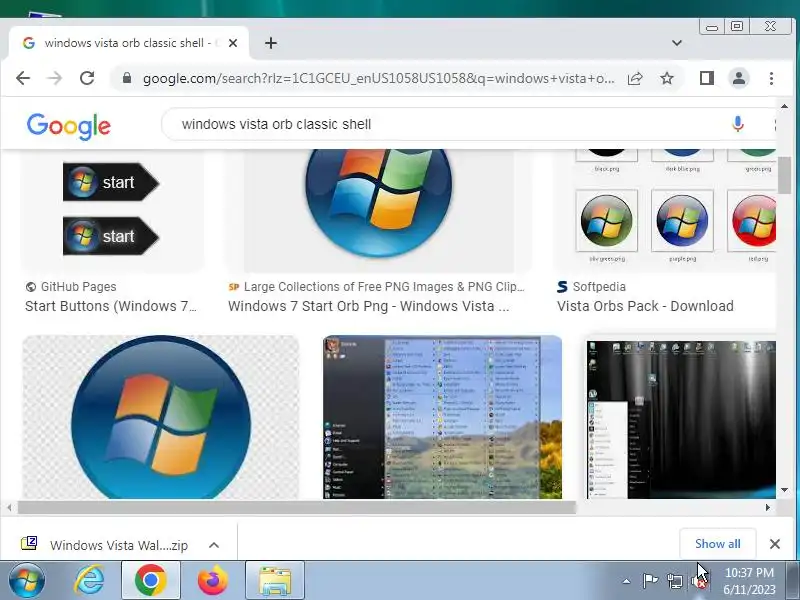This screenshot has height=600, width=800.
Task: Open the classic start menu screenshot thumbnail
Action: pos(442,417)
